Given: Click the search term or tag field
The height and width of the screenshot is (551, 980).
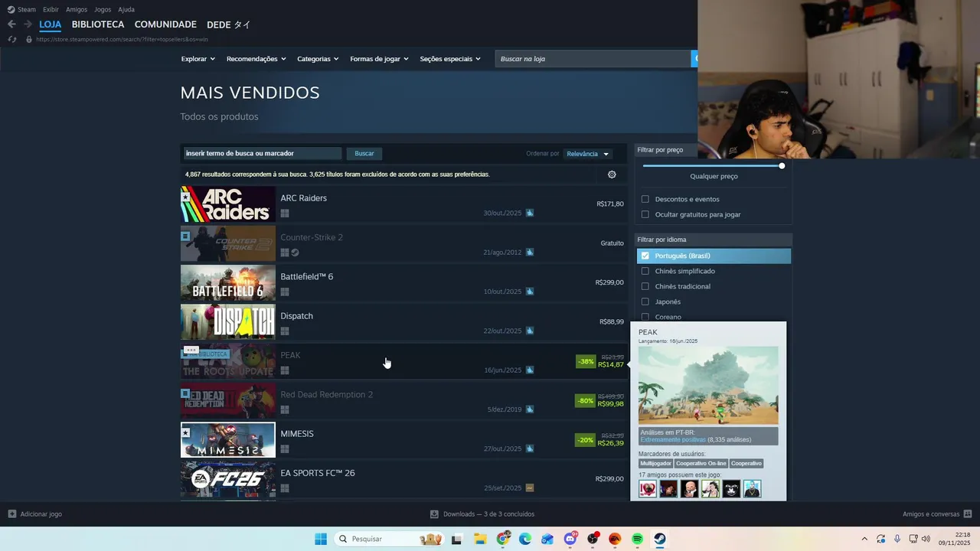Looking at the screenshot, I should (262, 154).
